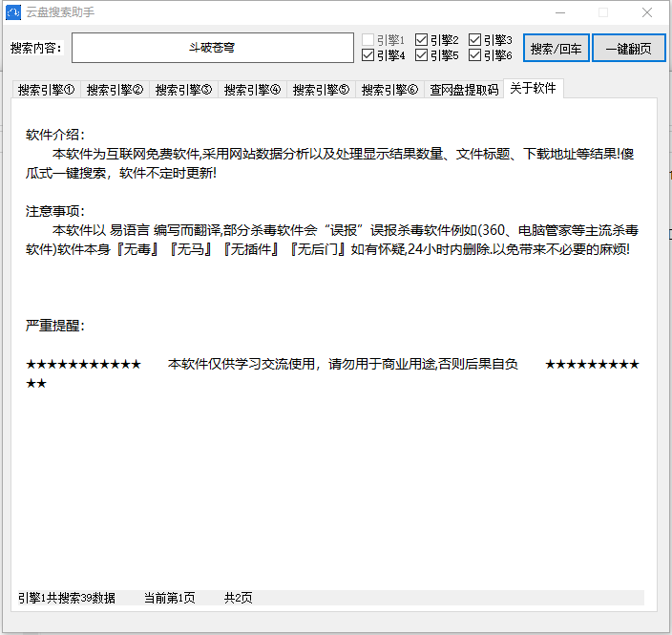View the 搜索引擎⑥ tab
This screenshot has width=672, height=635.
pyautogui.click(x=389, y=90)
